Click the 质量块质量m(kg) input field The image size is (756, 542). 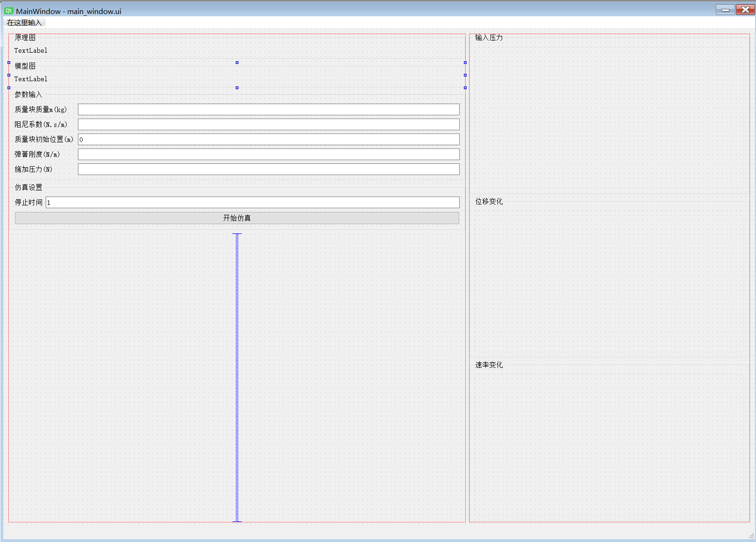(x=268, y=110)
